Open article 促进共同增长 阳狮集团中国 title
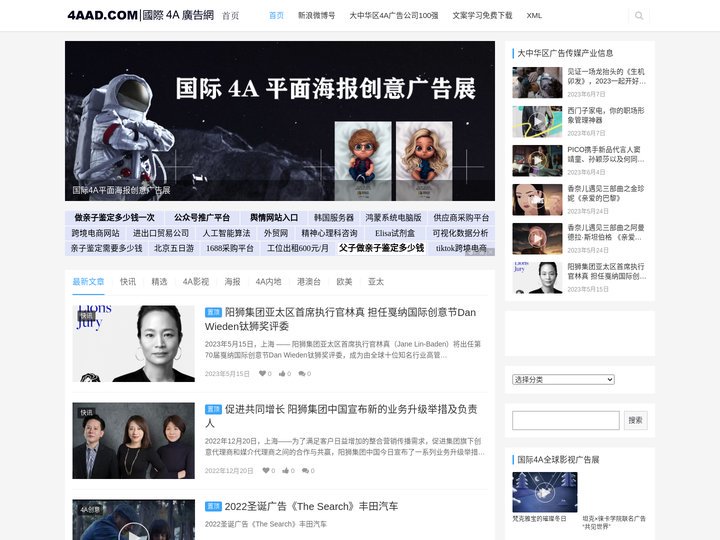720x540 pixels. point(341,416)
